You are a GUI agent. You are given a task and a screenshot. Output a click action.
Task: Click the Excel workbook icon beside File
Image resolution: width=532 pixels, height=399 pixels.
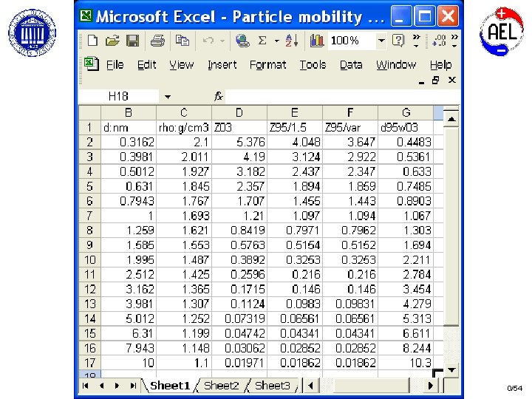[x=92, y=64]
